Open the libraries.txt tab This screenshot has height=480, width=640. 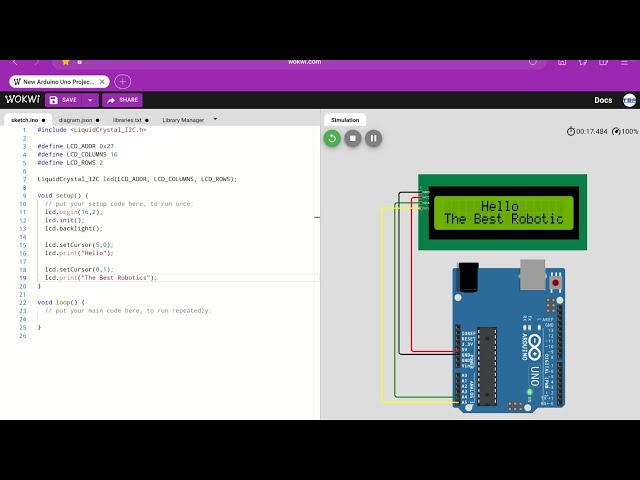click(x=131, y=120)
